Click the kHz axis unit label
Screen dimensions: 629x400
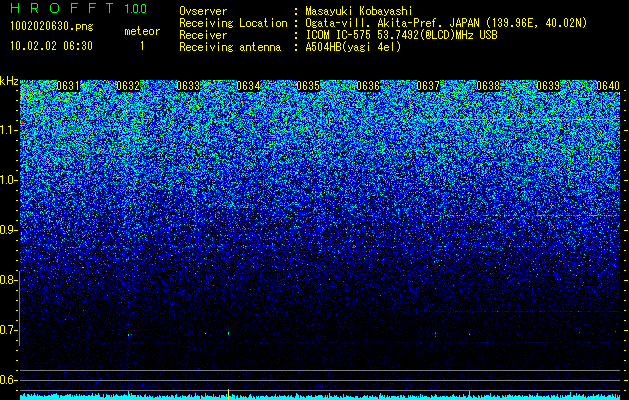tap(9, 81)
